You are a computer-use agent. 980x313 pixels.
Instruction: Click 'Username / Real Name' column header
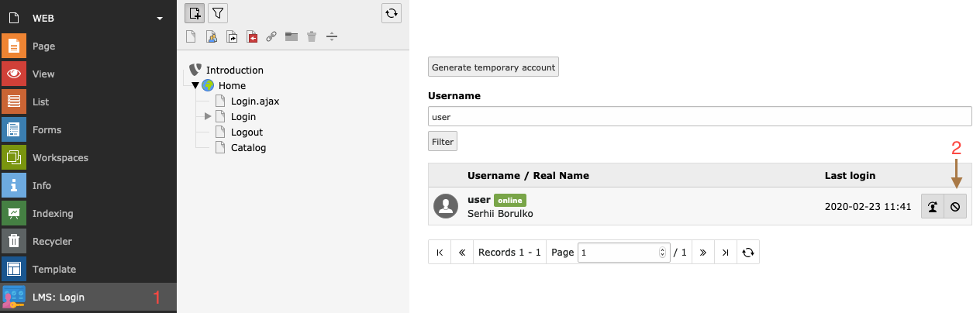pyautogui.click(x=528, y=176)
